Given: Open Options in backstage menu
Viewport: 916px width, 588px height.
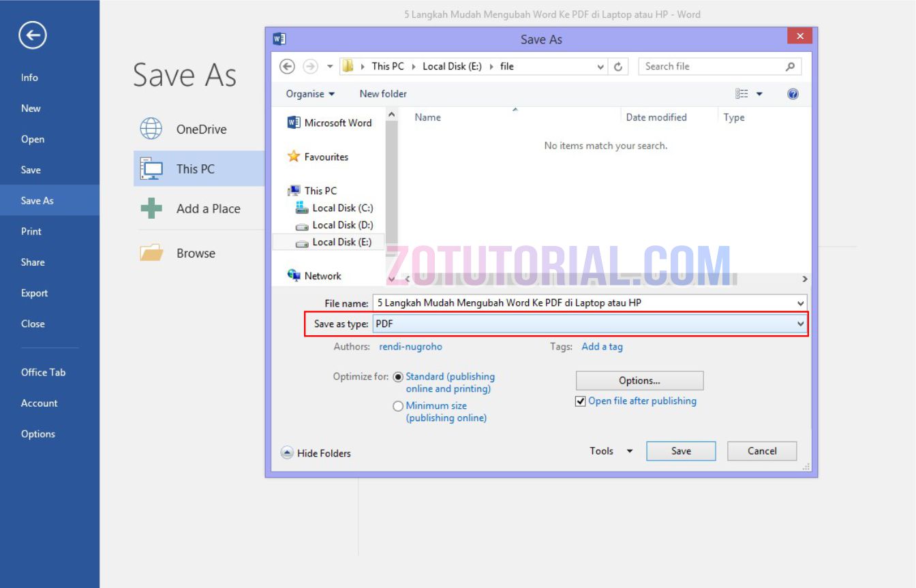Looking at the screenshot, I should (x=50, y=434).
